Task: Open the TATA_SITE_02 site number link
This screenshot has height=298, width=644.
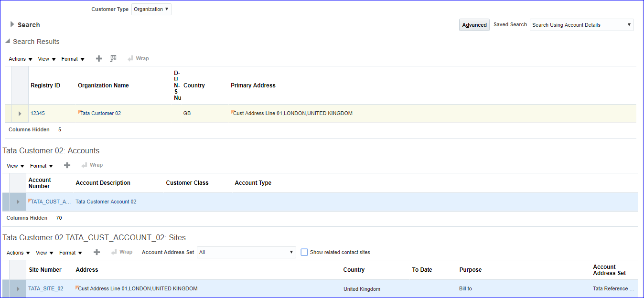Action: click(x=46, y=288)
